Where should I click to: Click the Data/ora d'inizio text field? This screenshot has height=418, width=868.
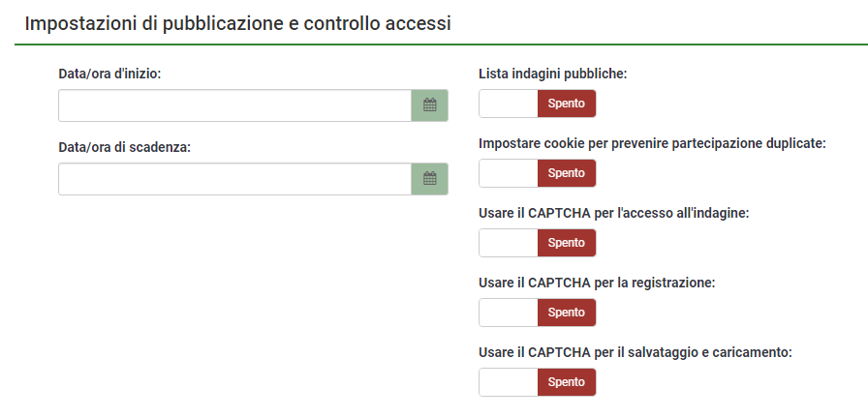tap(234, 105)
